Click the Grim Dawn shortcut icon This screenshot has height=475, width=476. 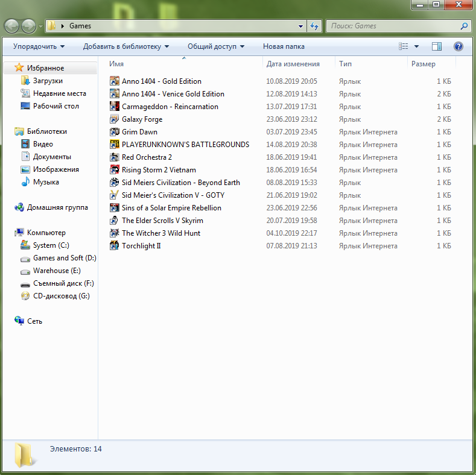tap(115, 132)
